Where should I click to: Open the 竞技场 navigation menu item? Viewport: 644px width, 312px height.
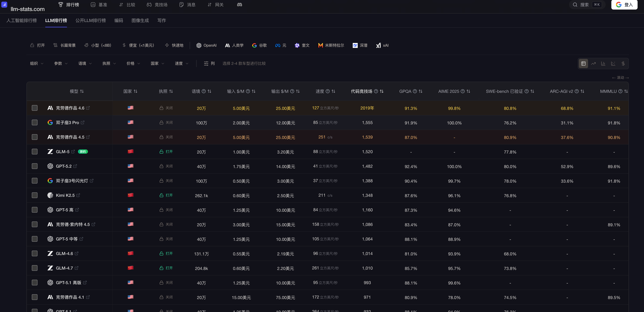tap(157, 5)
